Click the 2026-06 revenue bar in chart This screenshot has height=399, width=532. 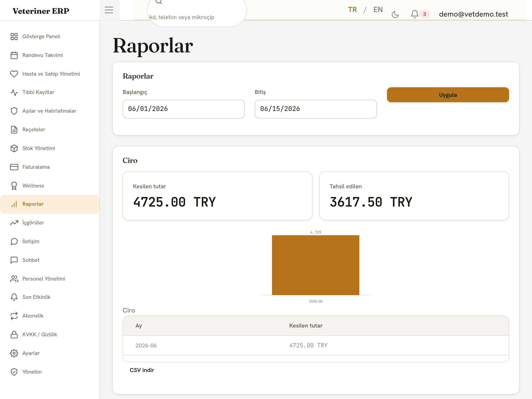315,265
